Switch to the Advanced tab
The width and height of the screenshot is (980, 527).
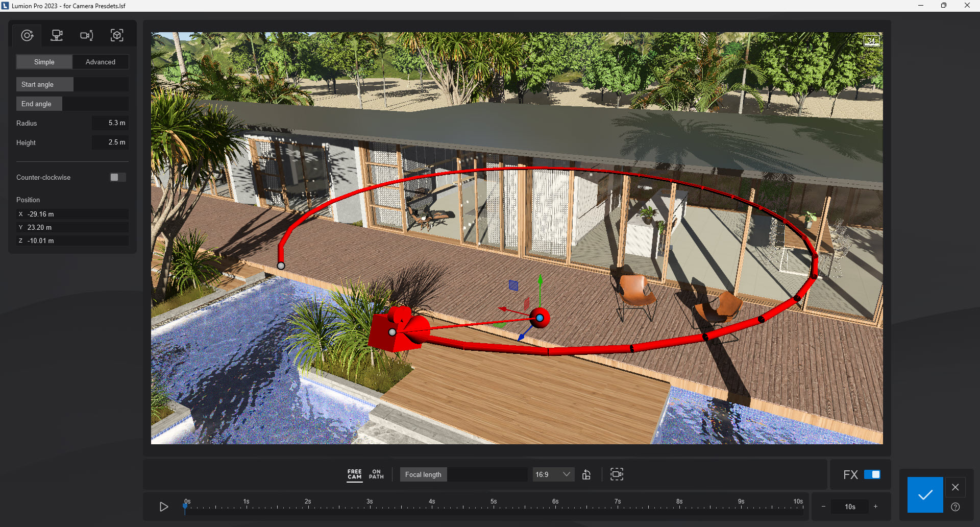(100, 62)
